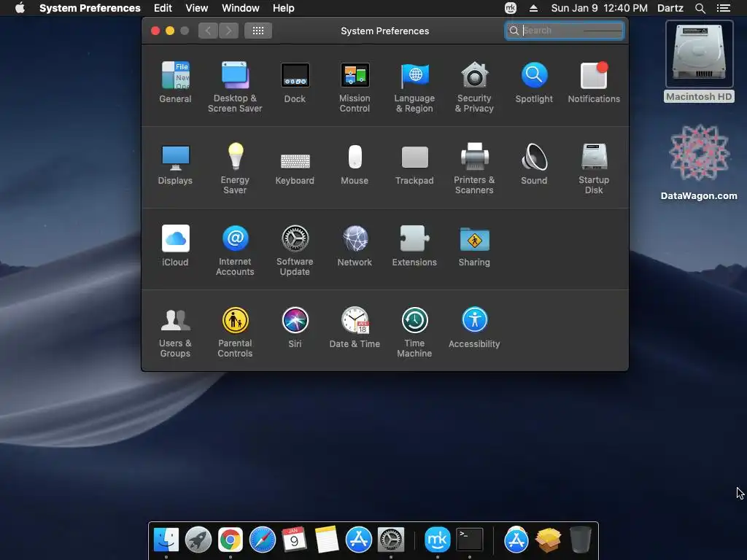This screenshot has height=560, width=747.
Task: Open Extensions preferences
Action: (414, 245)
